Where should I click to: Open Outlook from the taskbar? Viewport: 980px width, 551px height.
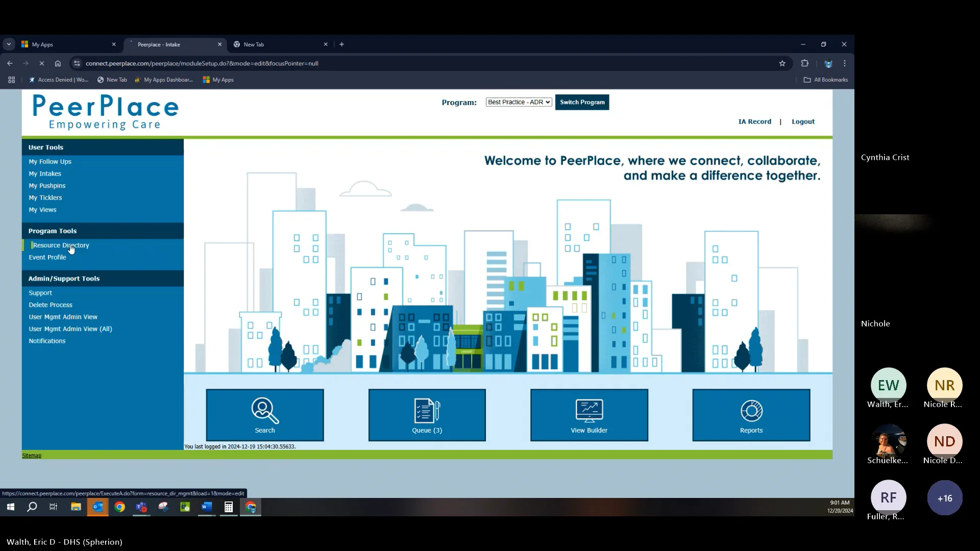[x=98, y=507]
